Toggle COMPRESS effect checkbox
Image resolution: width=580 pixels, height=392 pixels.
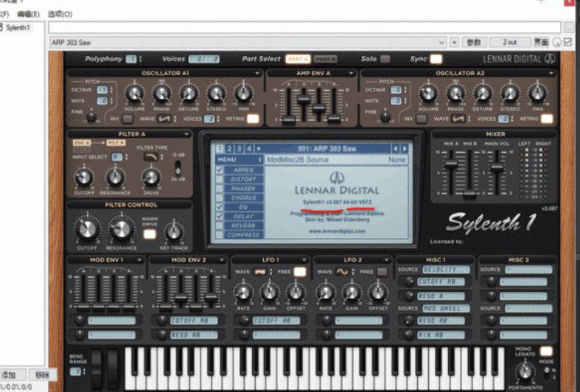[220, 234]
